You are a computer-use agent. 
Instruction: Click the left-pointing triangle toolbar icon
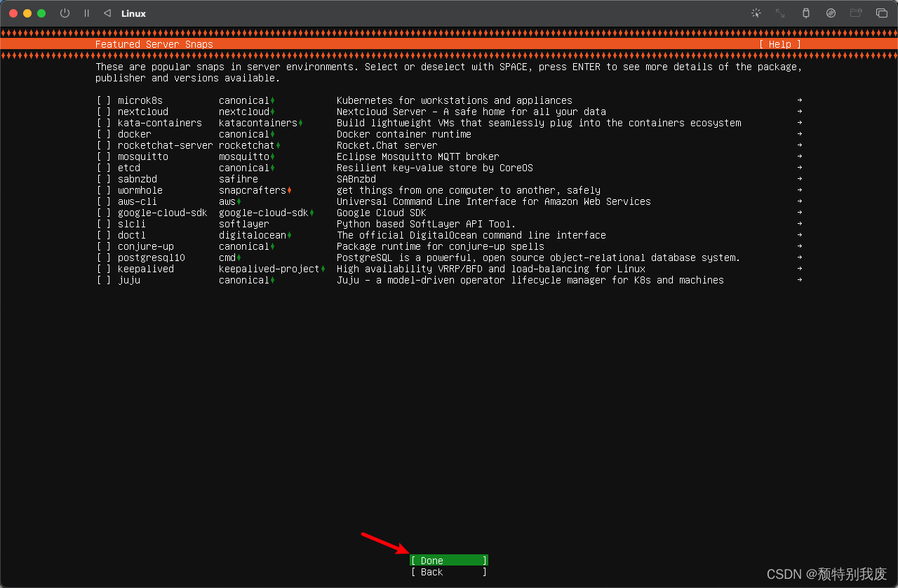(x=107, y=13)
